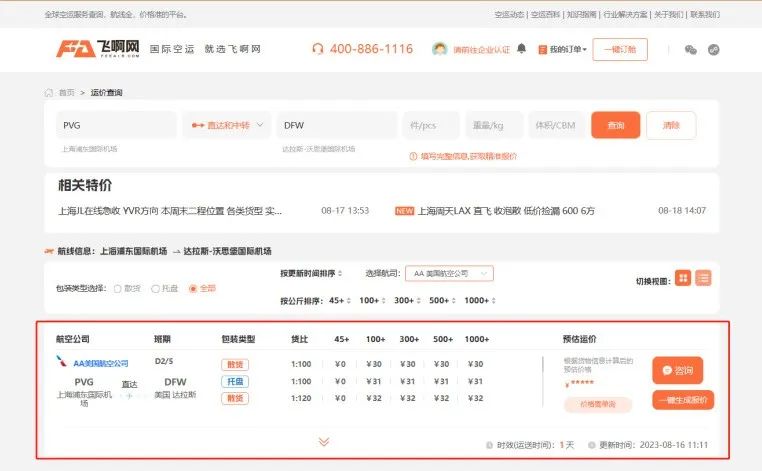
Task: Switch to grid view icon
Action: 683,278
